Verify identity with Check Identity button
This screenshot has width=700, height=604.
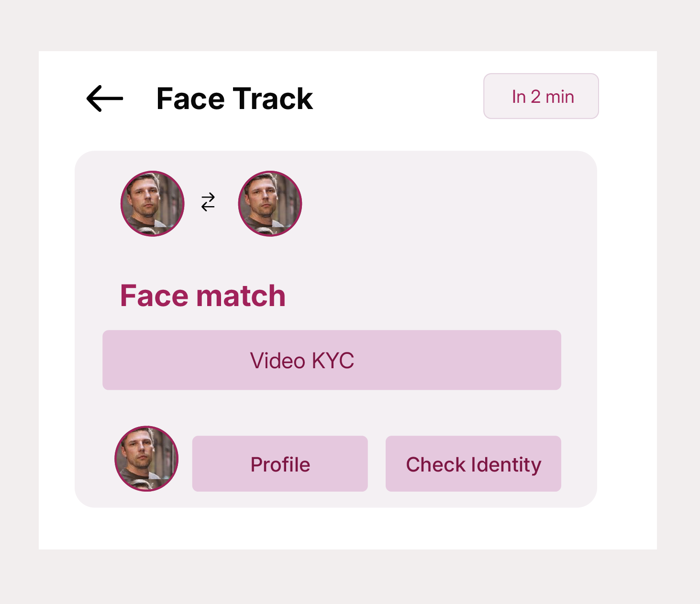(473, 464)
